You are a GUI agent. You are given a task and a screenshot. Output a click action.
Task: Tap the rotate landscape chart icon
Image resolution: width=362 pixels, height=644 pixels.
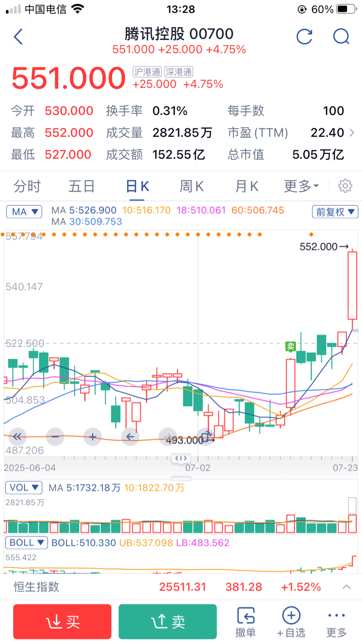(206, 437)
